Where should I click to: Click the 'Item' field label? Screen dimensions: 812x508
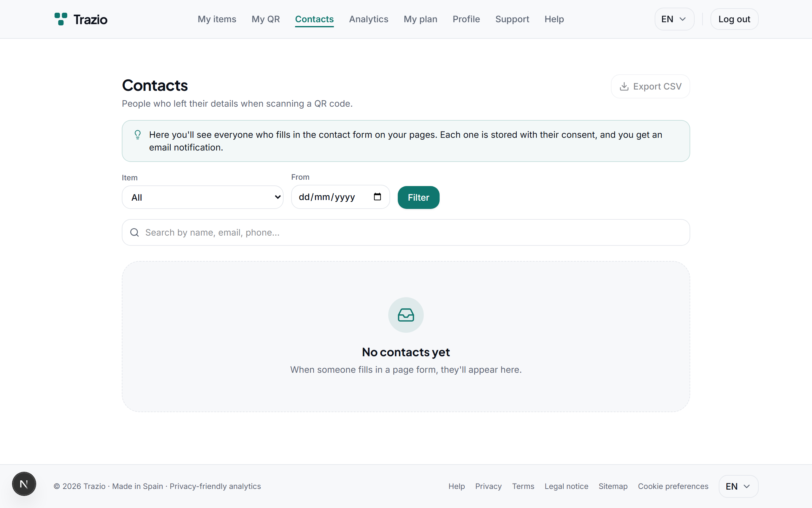(129, 177)
